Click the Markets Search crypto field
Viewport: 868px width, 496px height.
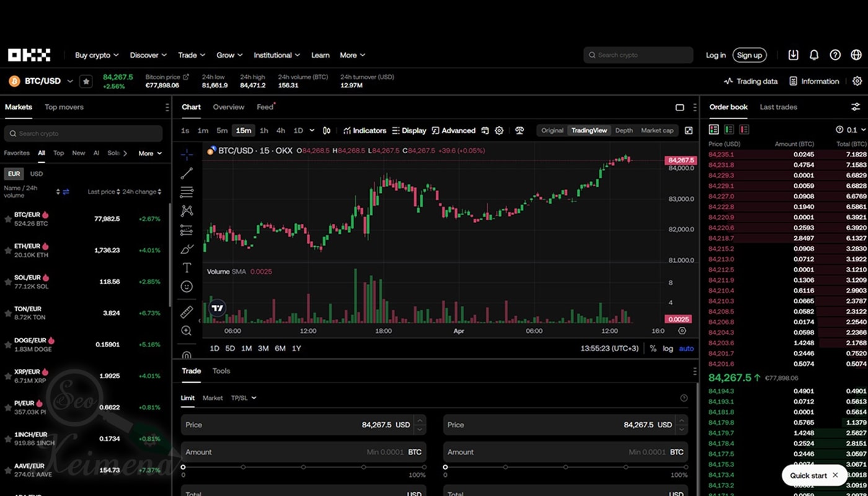tap(83, 133)
